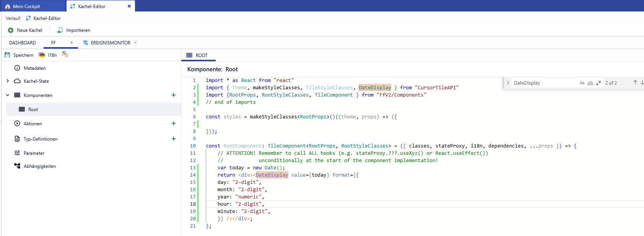Open the Mein Cockpit tab
644x236 pixels.
tap(26, 6)
